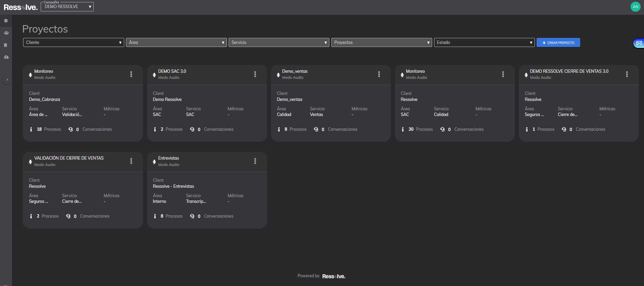Open options menu for Monitoreo SAC Calidad card
Screen dimensions: 644x286
pos(503,74)
